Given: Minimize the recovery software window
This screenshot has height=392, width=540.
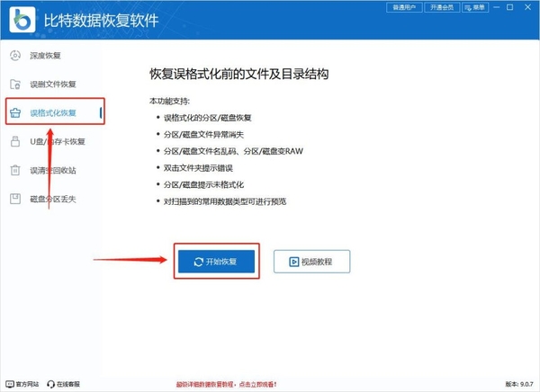Looking at the screenshot, I should [x=496, y=7].
